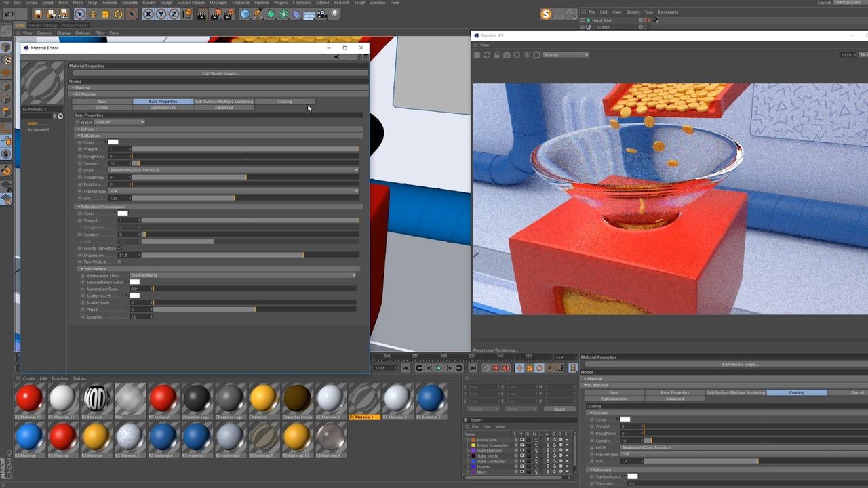This screenshot has height=488, width=868.
Task: Open Advanced tab in Material Editor
Action: pos(224,108)
